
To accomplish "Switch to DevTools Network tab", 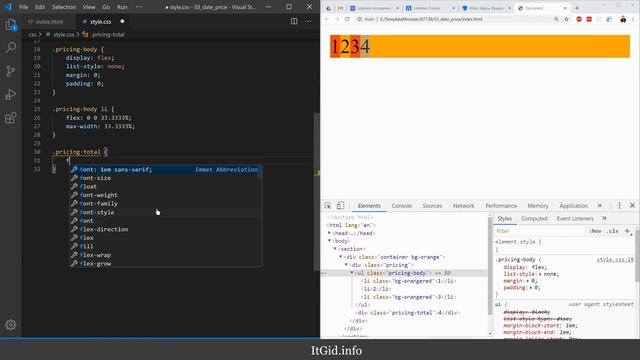I will (x=464, y=206).
